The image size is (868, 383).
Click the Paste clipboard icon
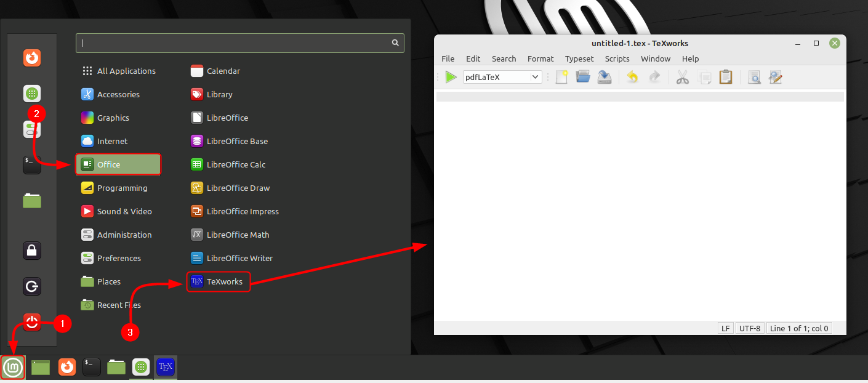pos(726,77)
